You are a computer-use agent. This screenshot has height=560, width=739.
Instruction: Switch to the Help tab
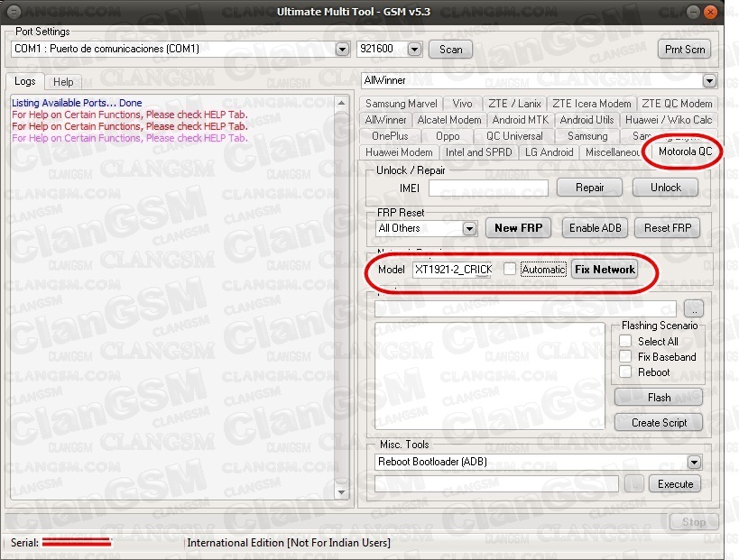tap(63, 82)
